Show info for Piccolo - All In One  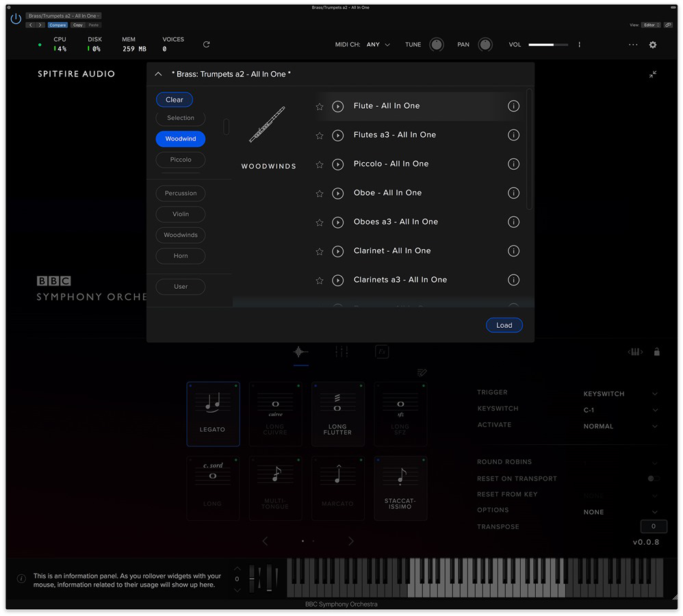coord(513,164)
